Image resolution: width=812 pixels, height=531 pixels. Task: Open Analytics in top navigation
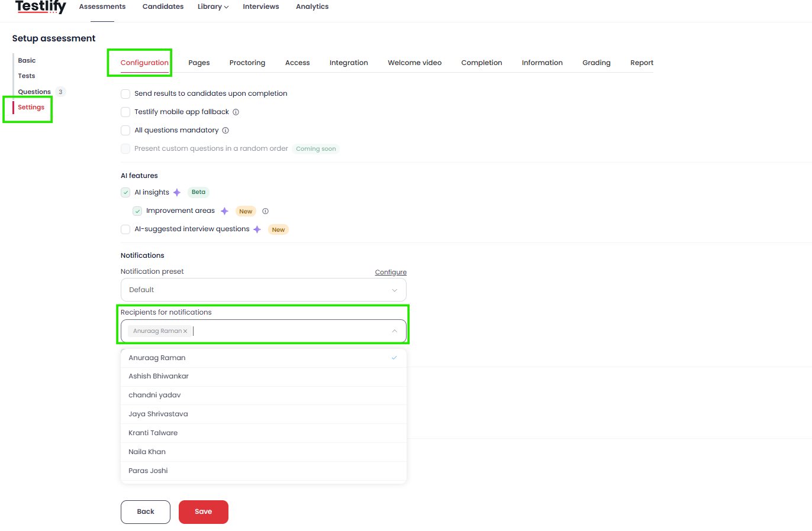312,7
